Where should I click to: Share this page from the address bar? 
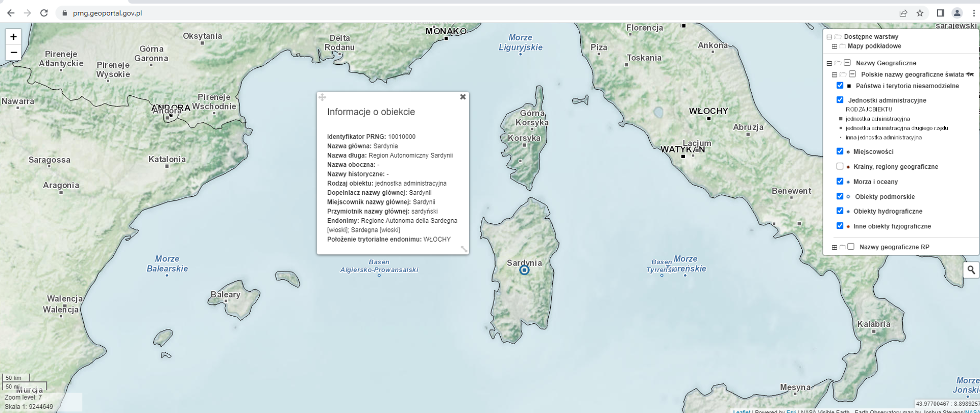[903, 13]
